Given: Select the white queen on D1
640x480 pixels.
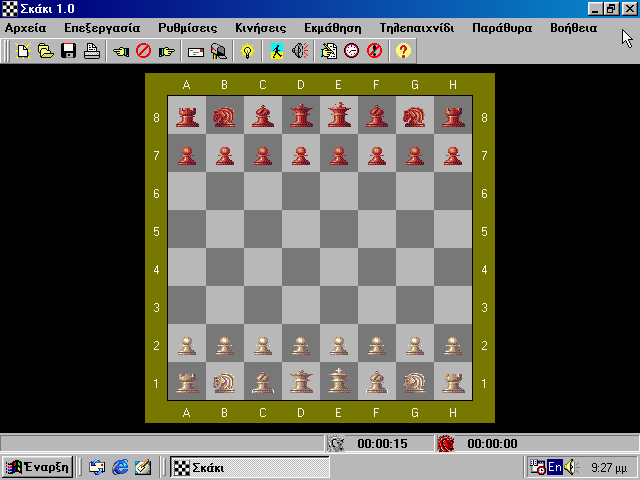Looking at the screenshot, I should [x=301, y=382].
